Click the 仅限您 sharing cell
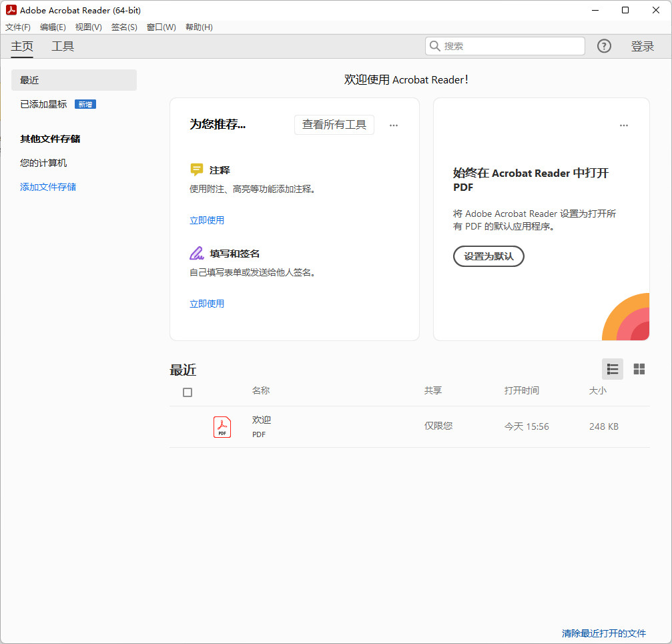The height and width of the screenshot is (644, 672). tap(438, 426)
